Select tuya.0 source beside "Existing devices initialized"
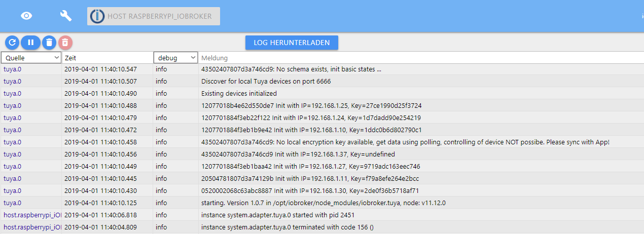This screenshot has height=234, width=644. pos(13,93)
